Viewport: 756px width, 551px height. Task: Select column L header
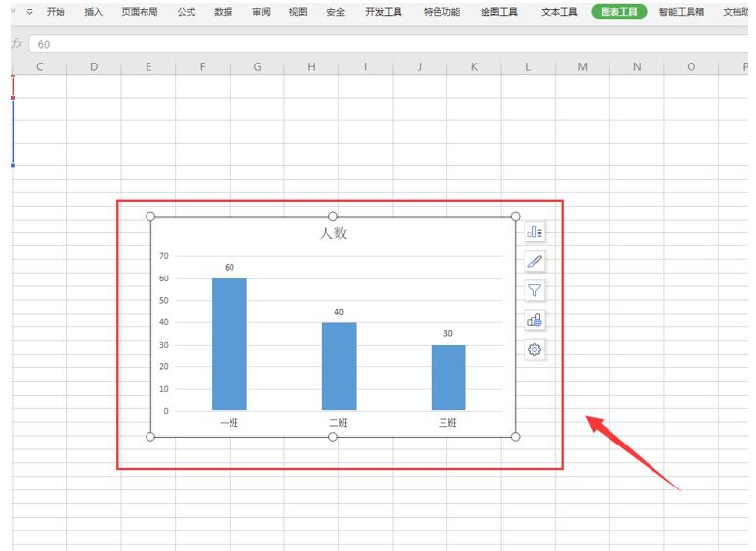528,67
